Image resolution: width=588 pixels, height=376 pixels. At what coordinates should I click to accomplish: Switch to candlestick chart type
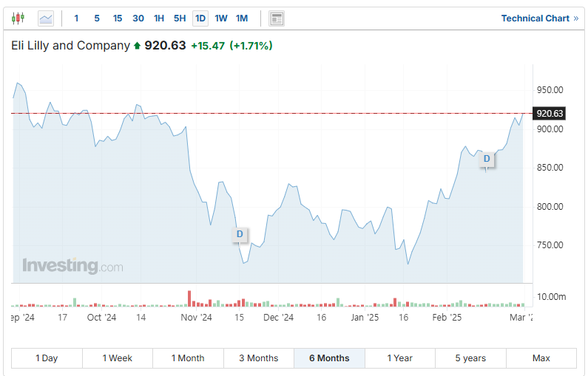[x=18, y=18]
